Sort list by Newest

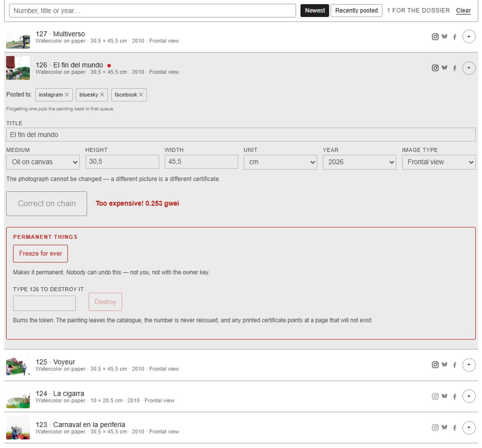click(315, 10)
